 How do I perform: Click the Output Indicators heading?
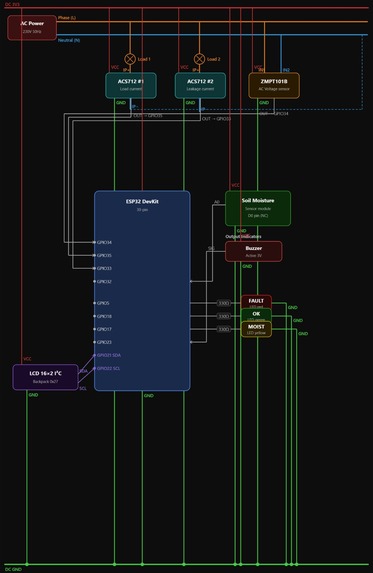243,236
